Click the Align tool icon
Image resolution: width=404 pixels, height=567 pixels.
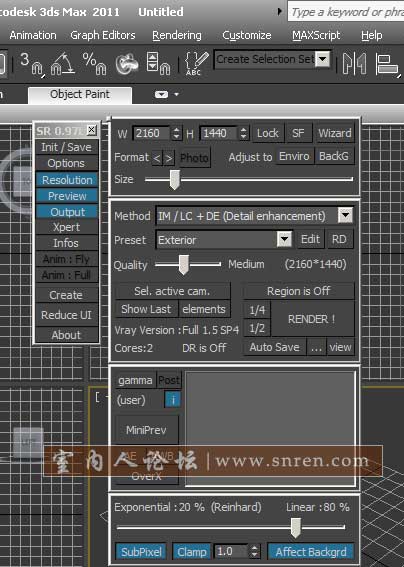[387, 64]
